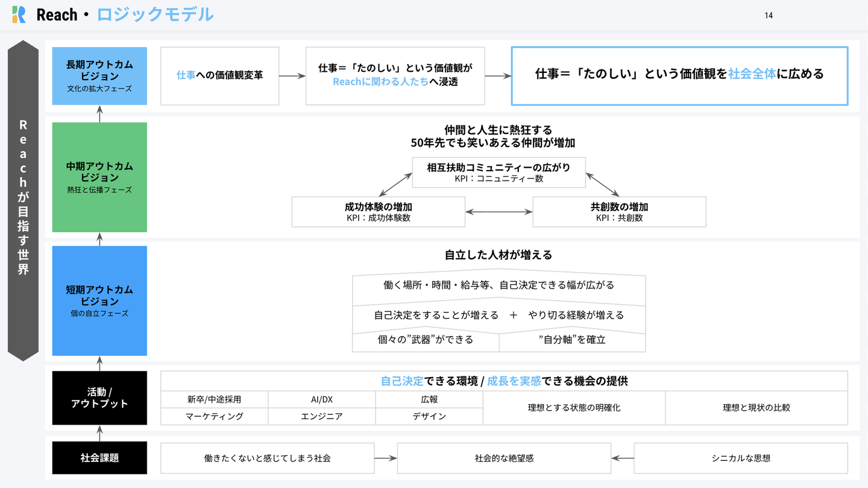Click the 理想とする状態の明確化 cell
This screenshot has width=868, height=488.
tap(574, 408)
